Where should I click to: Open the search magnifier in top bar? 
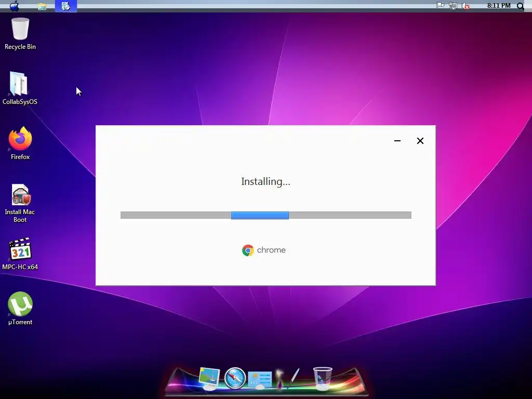coord(520,6)
